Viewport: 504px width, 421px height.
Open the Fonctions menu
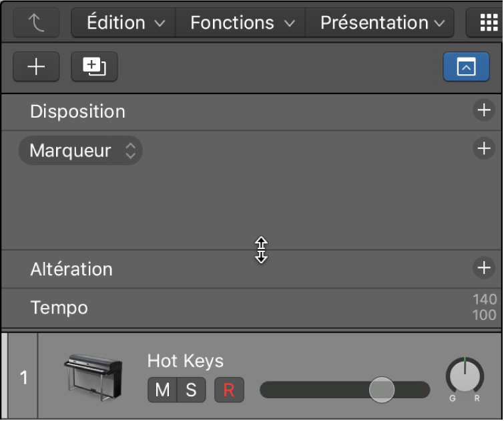tap(242, 23)
